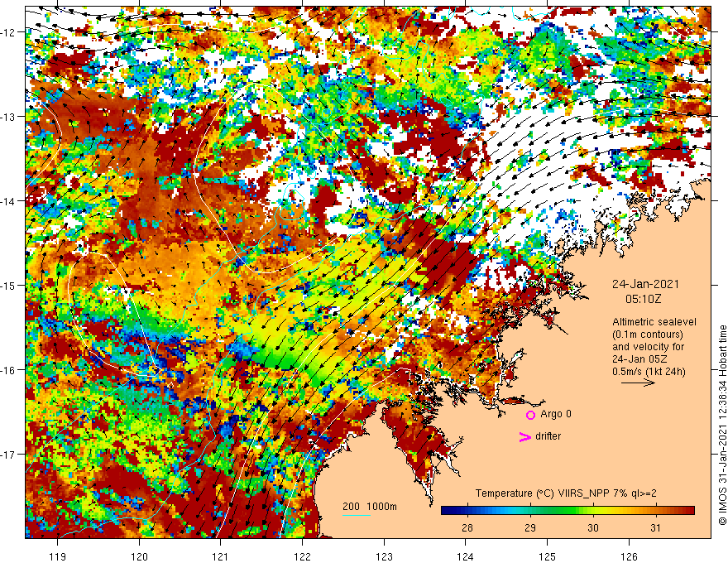Click the longitude axis label 125
This screenshot has height=563, width=728.
[x=548, y=556]
